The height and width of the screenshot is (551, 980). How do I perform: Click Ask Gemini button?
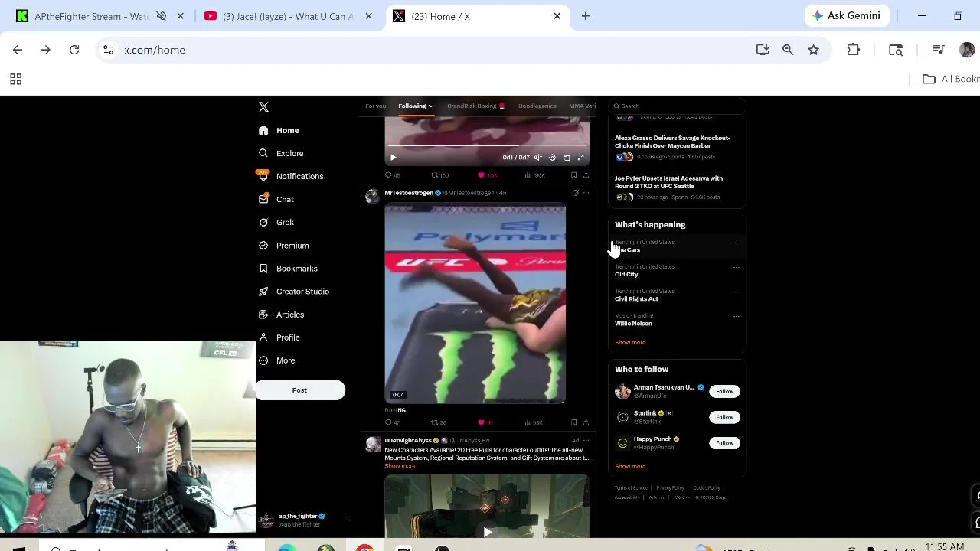847,15
